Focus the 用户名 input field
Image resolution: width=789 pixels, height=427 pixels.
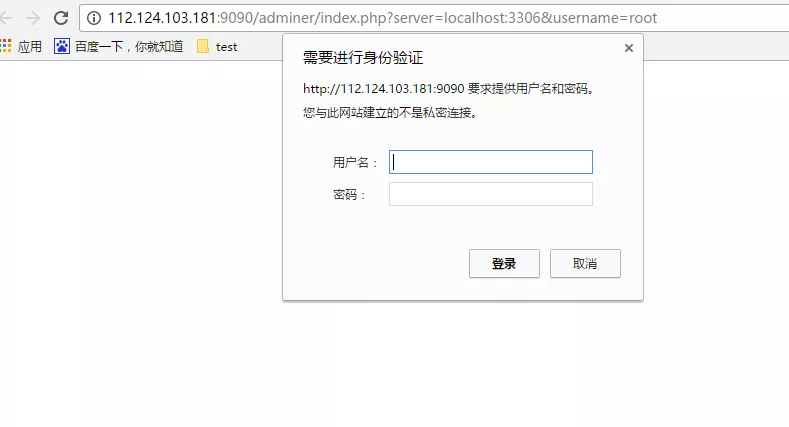[x=491, y=162]
